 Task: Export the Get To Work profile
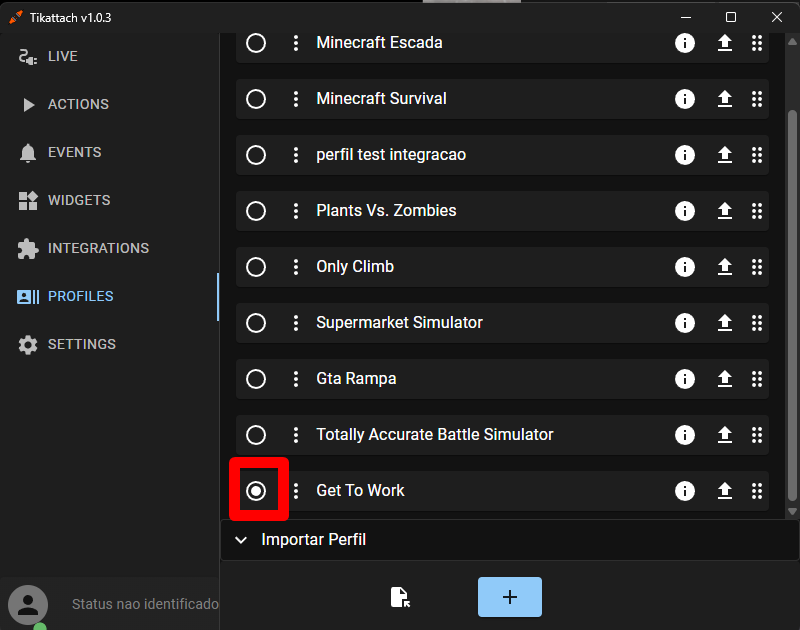pyautogui.click(x=725, y=491)
